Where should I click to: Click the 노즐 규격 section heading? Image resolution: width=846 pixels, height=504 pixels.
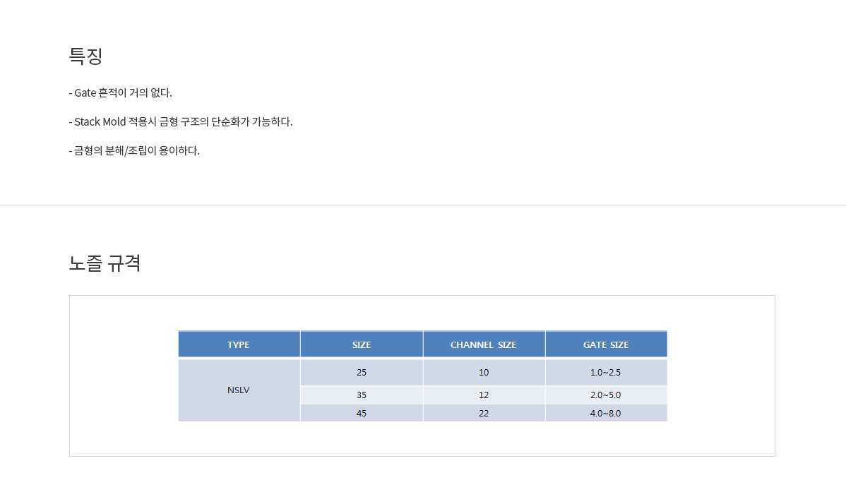(105, 263)
